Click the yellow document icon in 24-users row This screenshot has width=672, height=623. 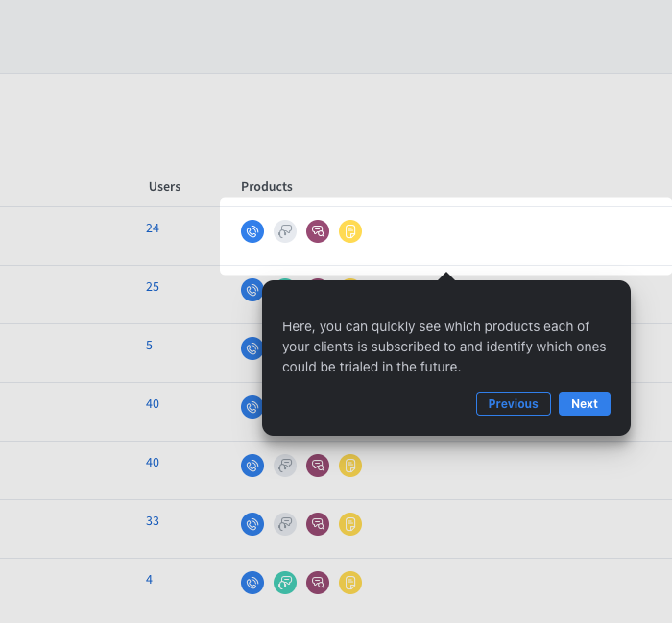[x=350, y=231]
